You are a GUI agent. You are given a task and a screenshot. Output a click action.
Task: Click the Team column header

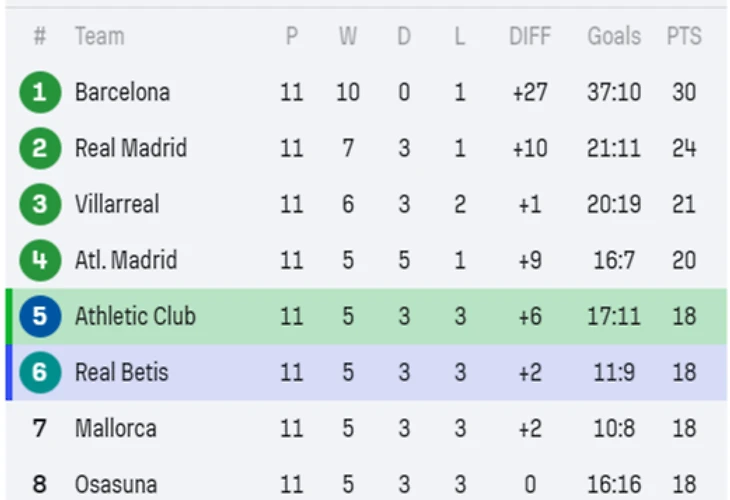[99, 36]
